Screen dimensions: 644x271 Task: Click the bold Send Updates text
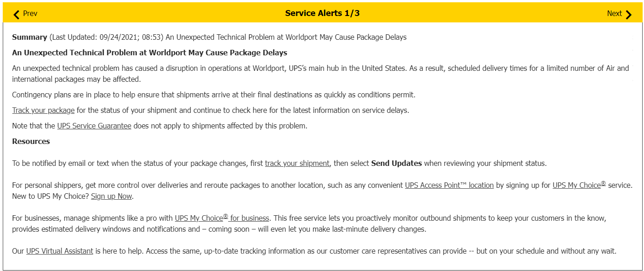(396, 163)
